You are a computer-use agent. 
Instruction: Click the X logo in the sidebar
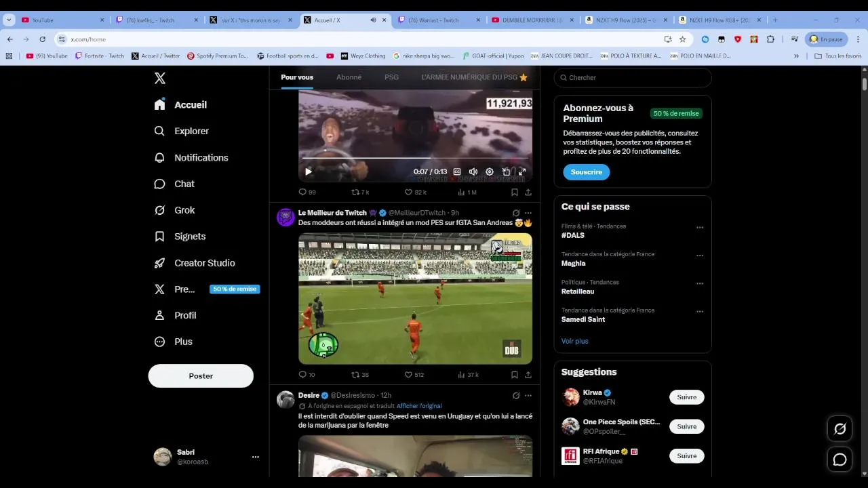click(160, 78)
